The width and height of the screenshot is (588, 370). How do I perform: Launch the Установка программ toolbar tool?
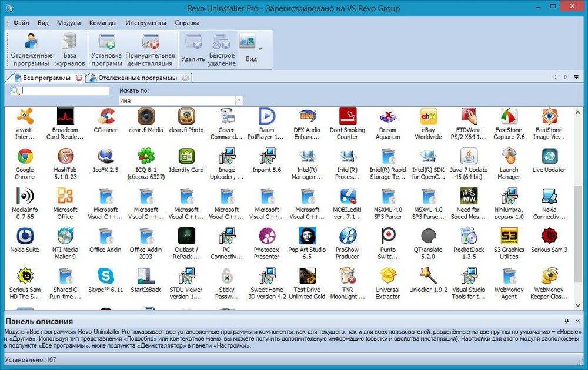point(106,49)
